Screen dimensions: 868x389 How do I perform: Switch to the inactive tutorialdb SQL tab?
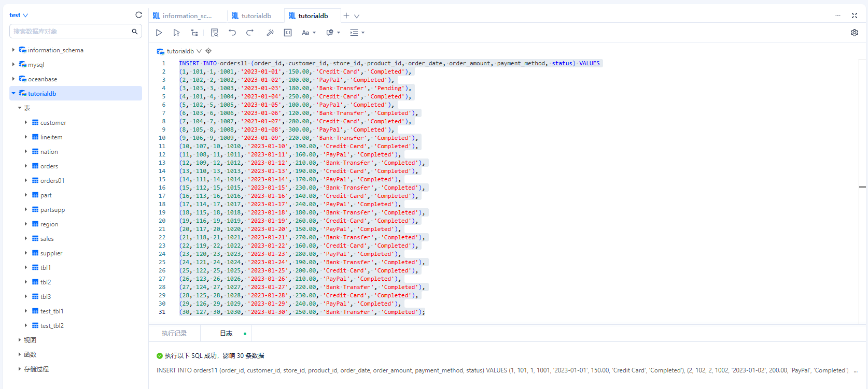pyautogui.click(x=256, y=16)
